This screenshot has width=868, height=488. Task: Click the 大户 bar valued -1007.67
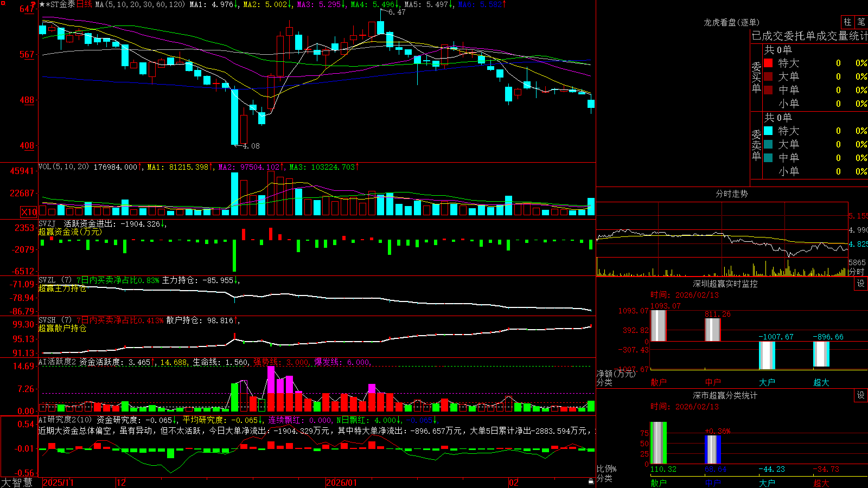[x=767, y=355]
